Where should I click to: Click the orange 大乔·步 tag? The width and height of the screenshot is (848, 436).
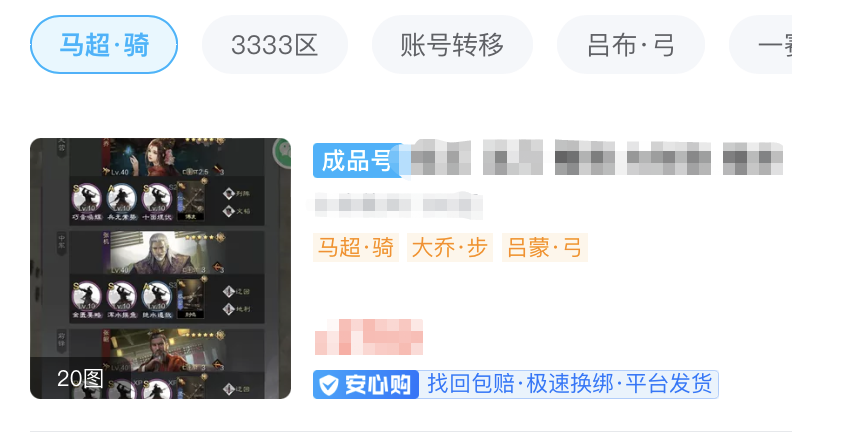(450, 248)
